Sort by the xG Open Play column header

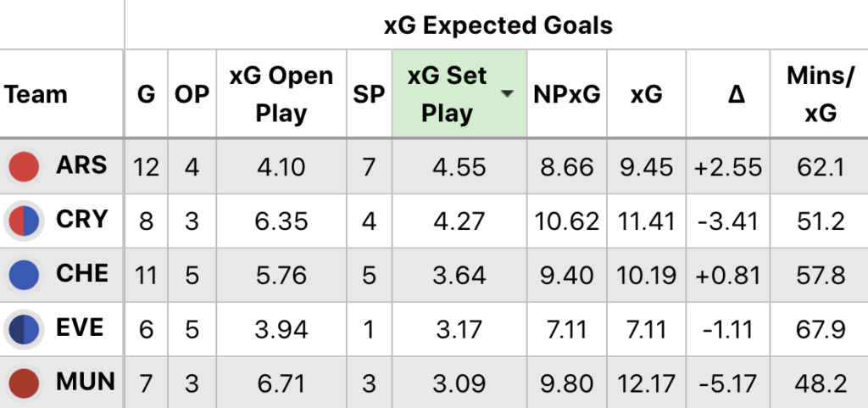pyautogui.click(x=281, y=94)
